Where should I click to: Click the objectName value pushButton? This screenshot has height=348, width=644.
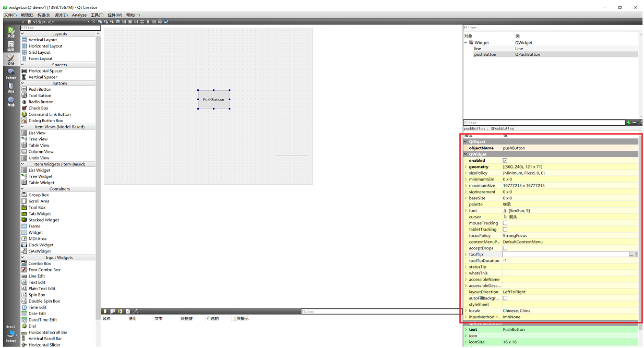pos(514,148)
